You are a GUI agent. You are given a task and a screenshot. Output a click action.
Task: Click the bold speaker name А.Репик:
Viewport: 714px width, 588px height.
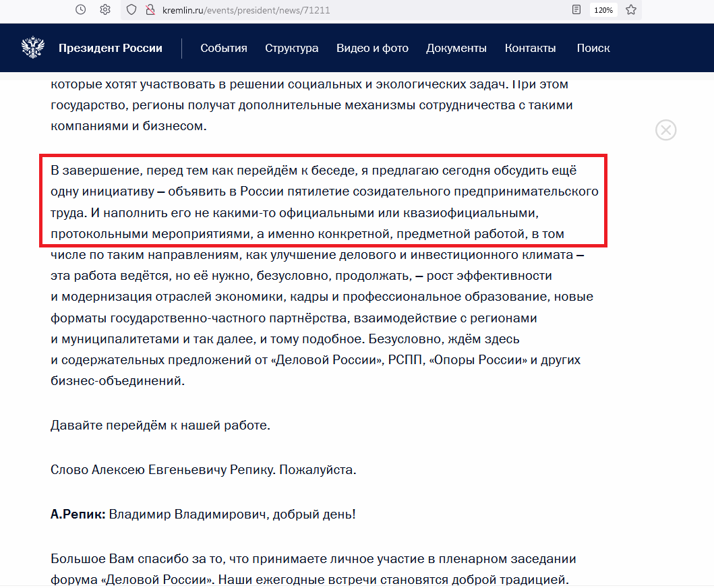(78, 514)
